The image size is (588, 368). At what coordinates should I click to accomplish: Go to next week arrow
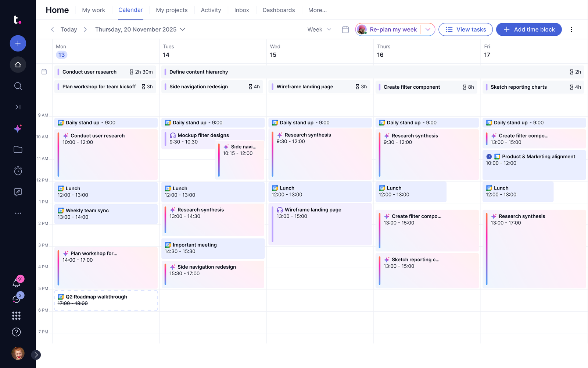click(x=85, y=29)
